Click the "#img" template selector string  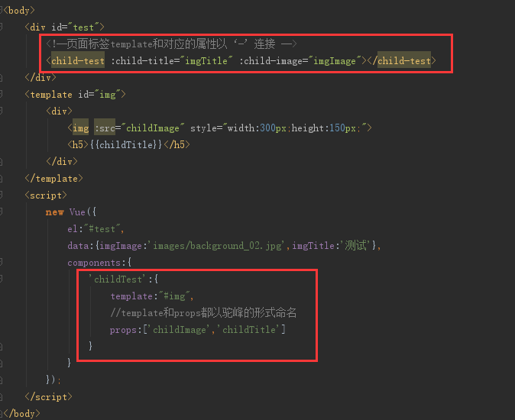174,296
